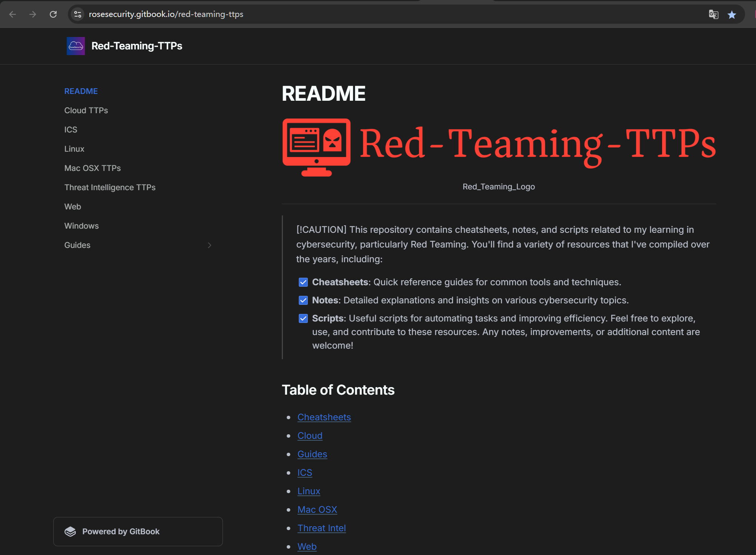The height and width of the screenshot is (555, 756).
Task: Open Web sidebar page
Action: tap(73, 207)
